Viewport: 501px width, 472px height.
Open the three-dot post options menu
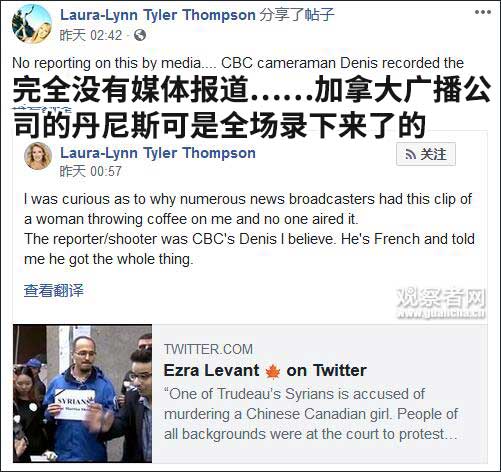tap(483, 12)
